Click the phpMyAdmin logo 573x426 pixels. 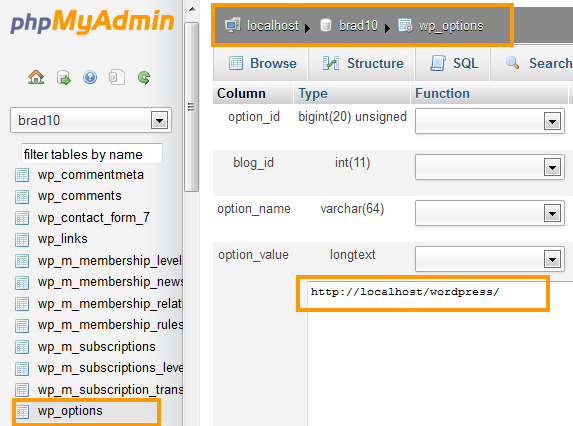click(x=92, y=22)
